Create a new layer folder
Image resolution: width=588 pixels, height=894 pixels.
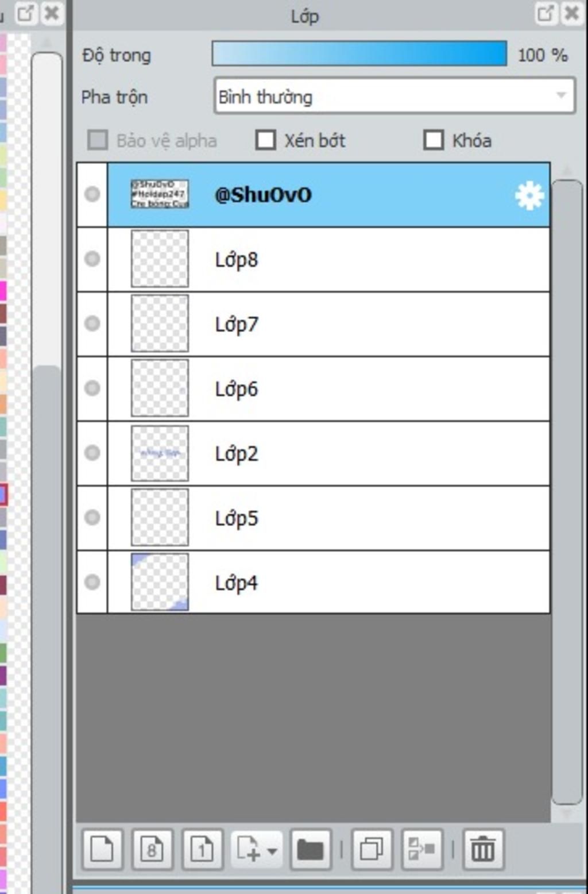311,849
